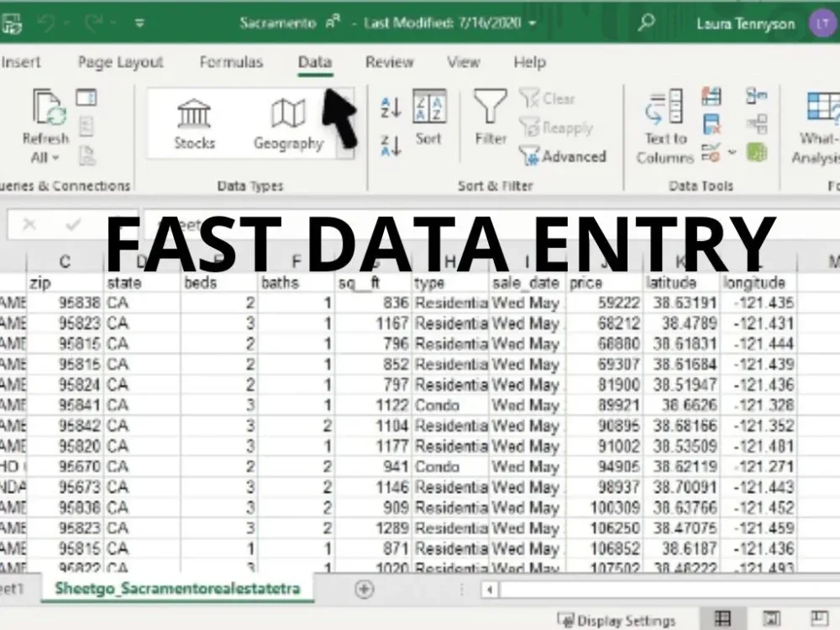Select cell with zip 95670

coord(65,466)
